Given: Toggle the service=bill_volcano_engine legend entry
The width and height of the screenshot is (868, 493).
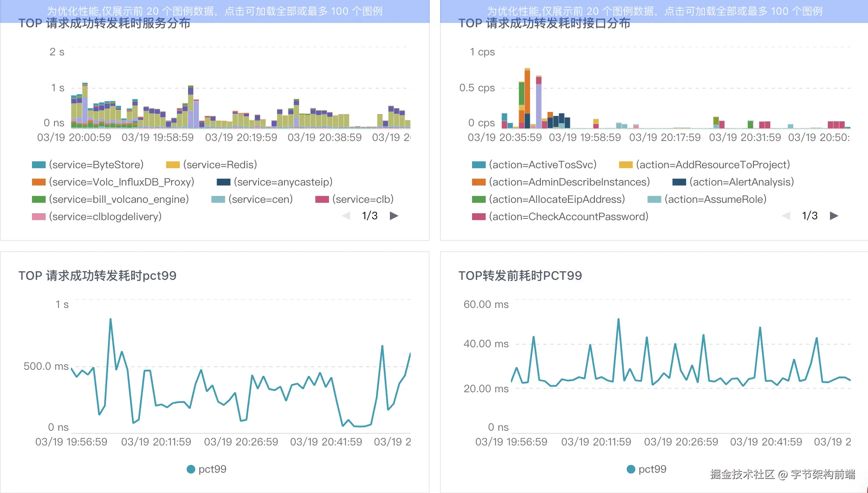Looking at the screenshot, I should pyautogui.click(x=118, y=199).
